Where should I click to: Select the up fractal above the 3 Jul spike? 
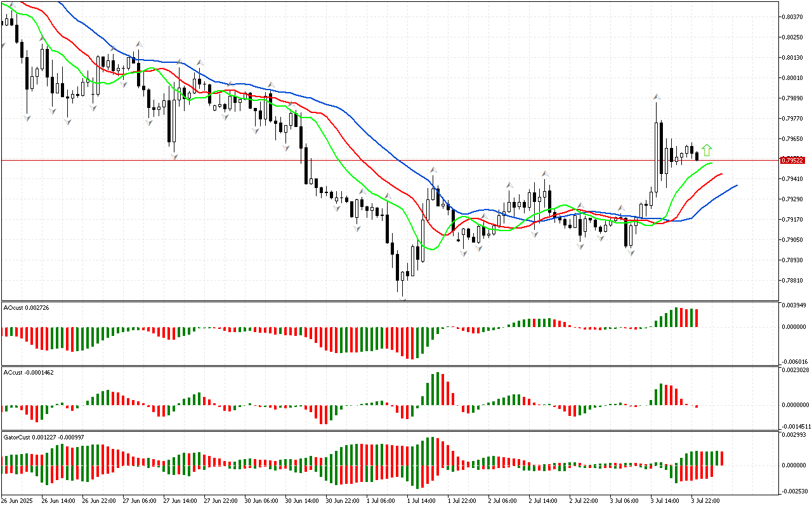tap(657, 97)
